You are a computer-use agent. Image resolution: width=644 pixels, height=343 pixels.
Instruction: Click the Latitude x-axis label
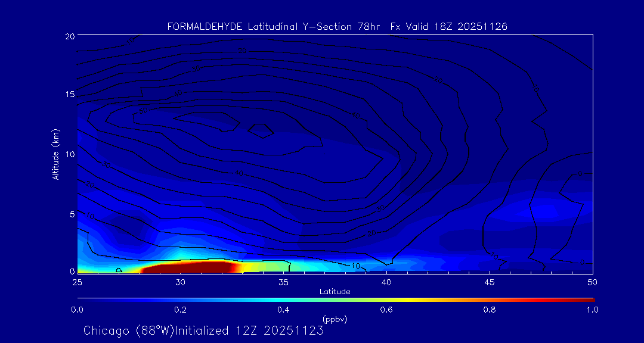click(335, 292)
